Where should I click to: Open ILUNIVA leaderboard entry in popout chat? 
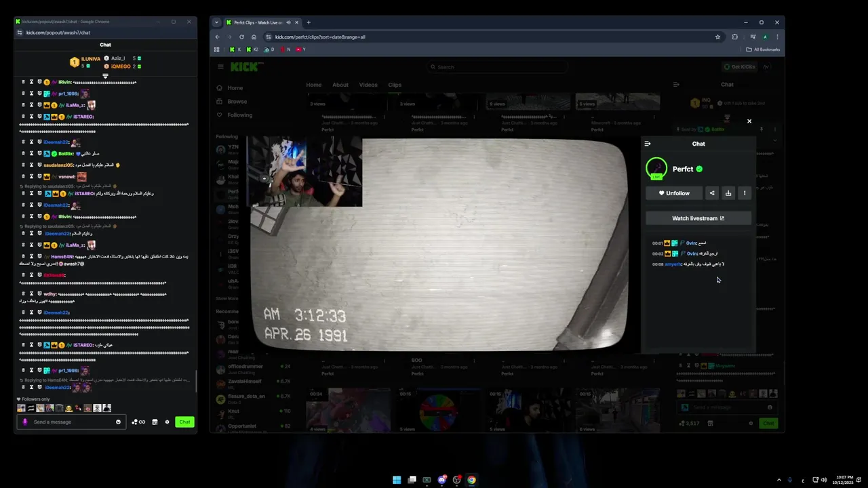84,62
